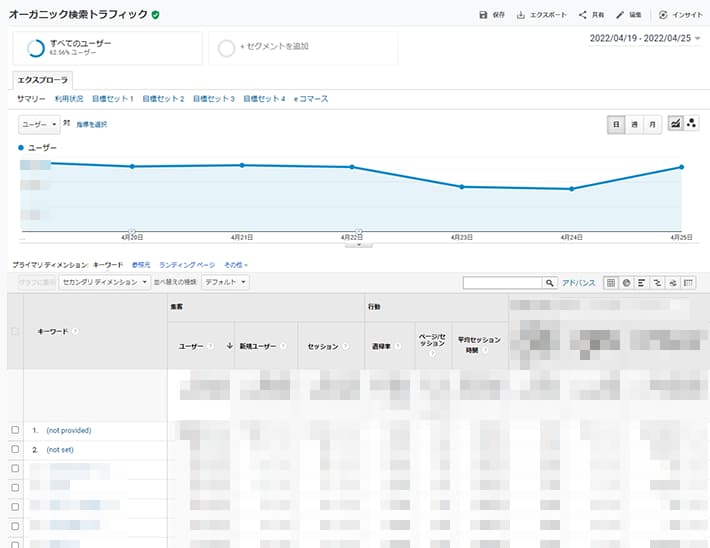The height and width of the screenshot is (548, 710).
Task: Open the エクスプローラ tab
Action: [43, 80]
